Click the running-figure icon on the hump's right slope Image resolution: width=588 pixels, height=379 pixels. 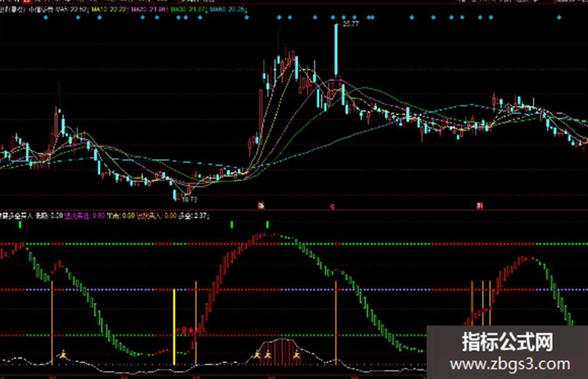[x=297, y=354]
